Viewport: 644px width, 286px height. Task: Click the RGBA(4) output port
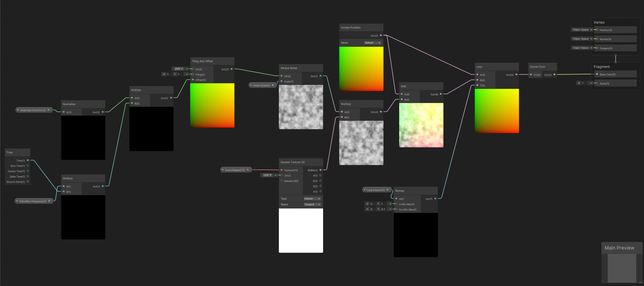click(x=320, y=170)
